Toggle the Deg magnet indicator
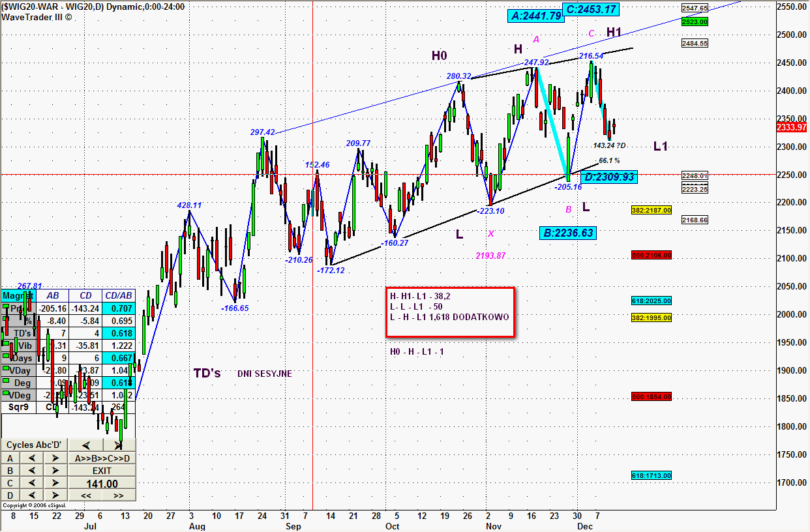Image resolution: width=810 pixels, height=532 pixels. [6, 383]
